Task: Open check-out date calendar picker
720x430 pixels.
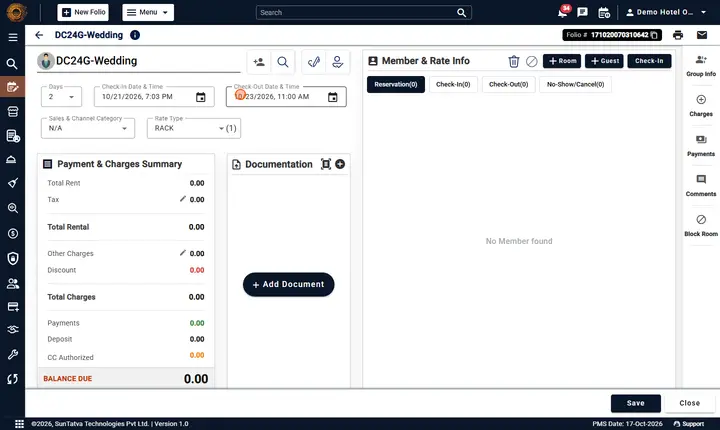Action: click(332, 97)
